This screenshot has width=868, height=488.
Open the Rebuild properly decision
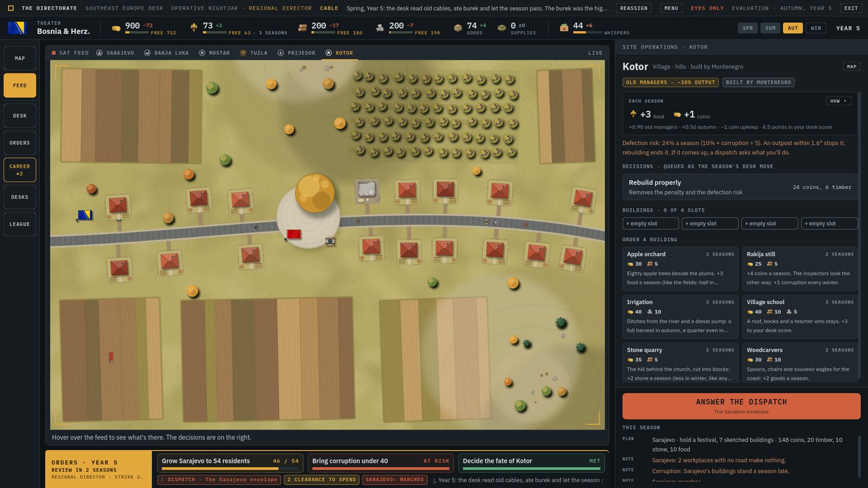coord(740,187)
